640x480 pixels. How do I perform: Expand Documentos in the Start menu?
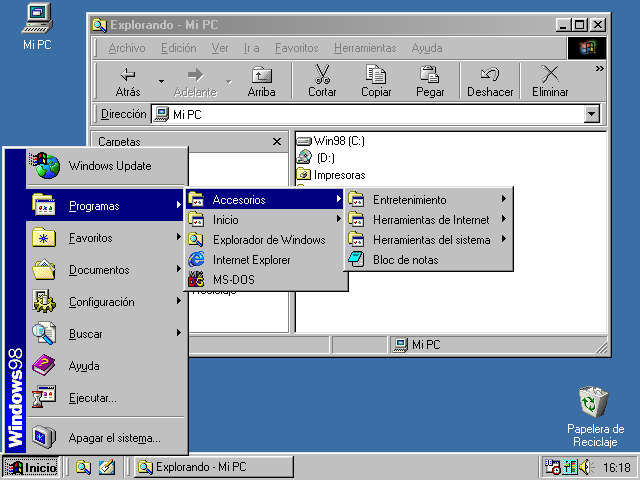click(107, 270)
